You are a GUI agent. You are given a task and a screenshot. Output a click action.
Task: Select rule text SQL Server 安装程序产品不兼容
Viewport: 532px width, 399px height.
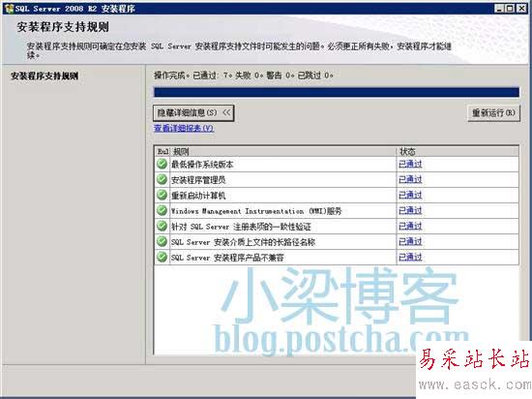227,258
